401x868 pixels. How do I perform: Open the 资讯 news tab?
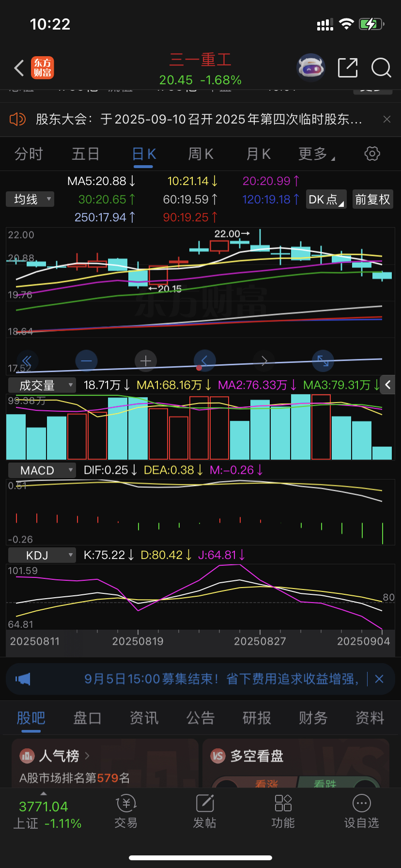coord(144,718)
